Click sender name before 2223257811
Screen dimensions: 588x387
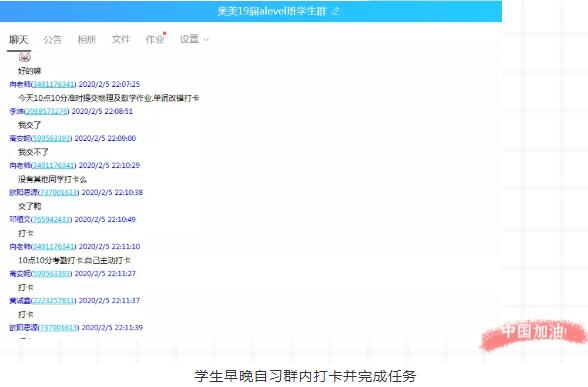pyautogui.click(x=20, y=300)
